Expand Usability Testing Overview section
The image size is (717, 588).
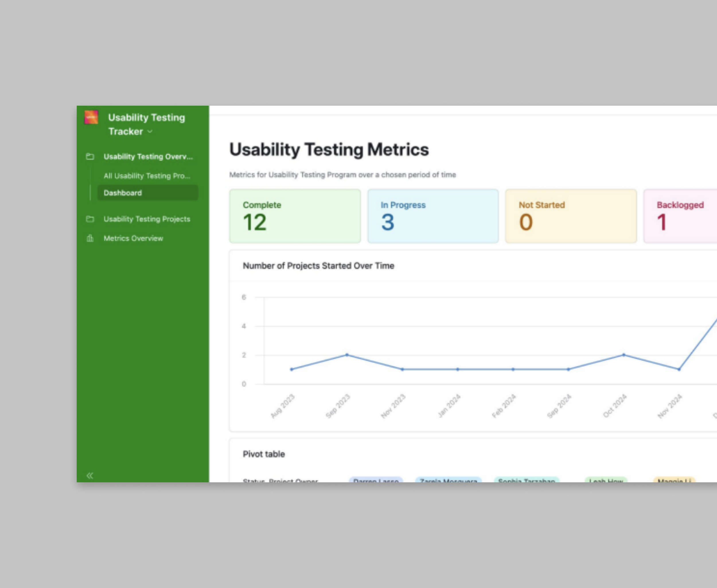pos(148,156)
